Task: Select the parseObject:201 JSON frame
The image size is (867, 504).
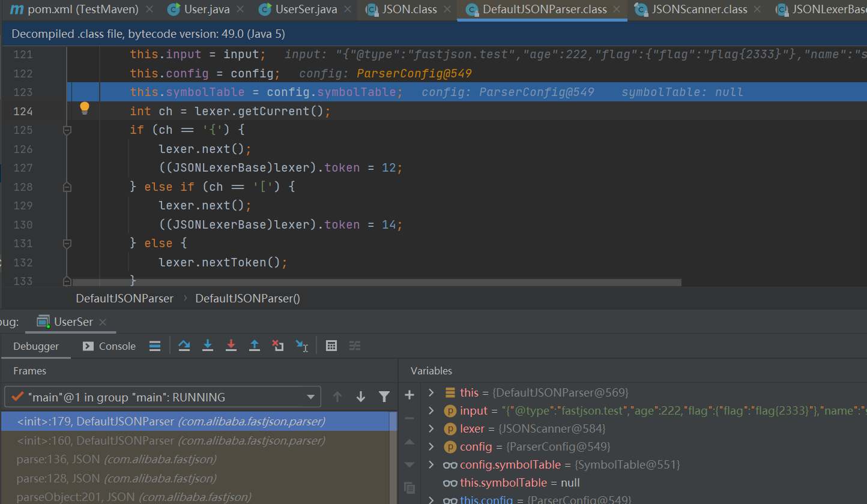Action: click(x=195, y=497)
